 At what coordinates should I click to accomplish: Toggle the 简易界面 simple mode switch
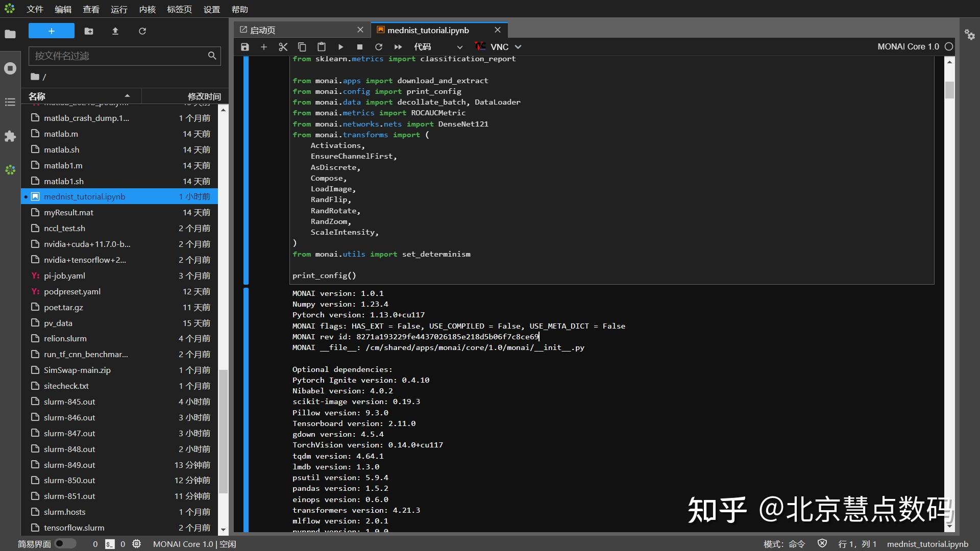(65, 543)
